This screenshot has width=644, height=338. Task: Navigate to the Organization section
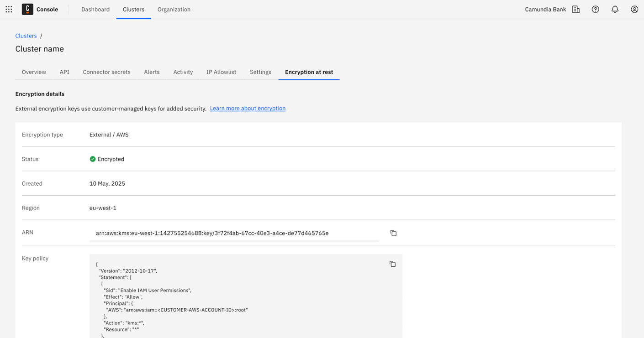(x=174, y=9)
